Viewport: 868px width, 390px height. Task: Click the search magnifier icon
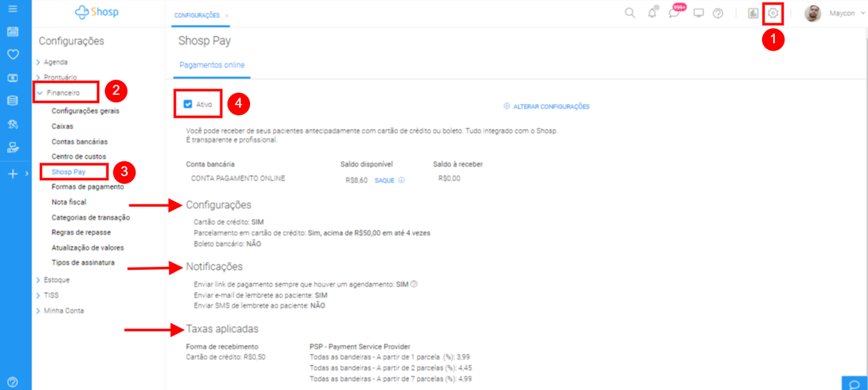point(630,13)
